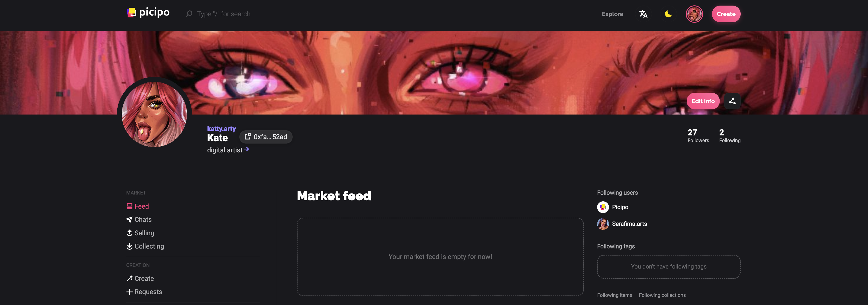Go to Create under Creation
Image resolution: width=868 pixels, height=305 pixels.
140,279
